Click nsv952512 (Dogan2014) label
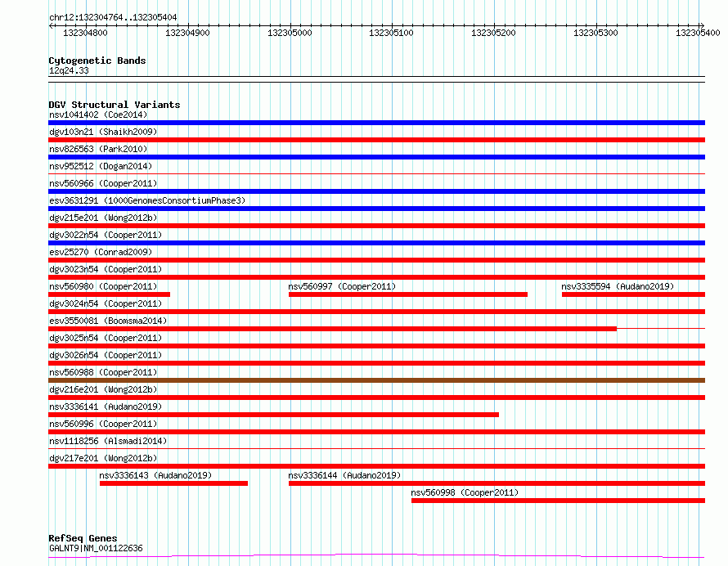Image resolution: width=728 pixels, height=566 pixels. [x=101, y=166]
